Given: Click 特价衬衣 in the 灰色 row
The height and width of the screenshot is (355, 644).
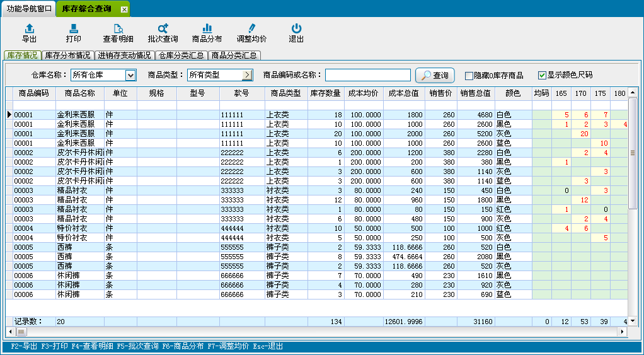Looking at the screenshot, I should [72, 238].
